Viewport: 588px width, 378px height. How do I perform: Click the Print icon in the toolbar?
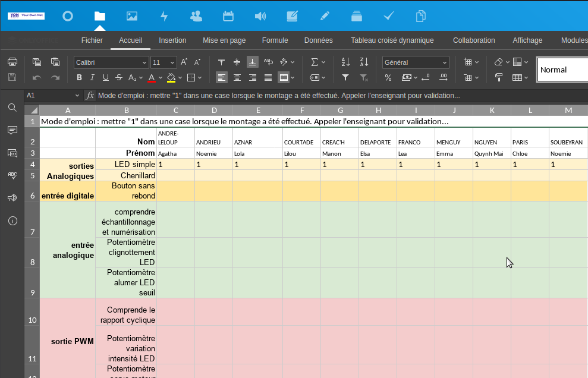(12, 62)
